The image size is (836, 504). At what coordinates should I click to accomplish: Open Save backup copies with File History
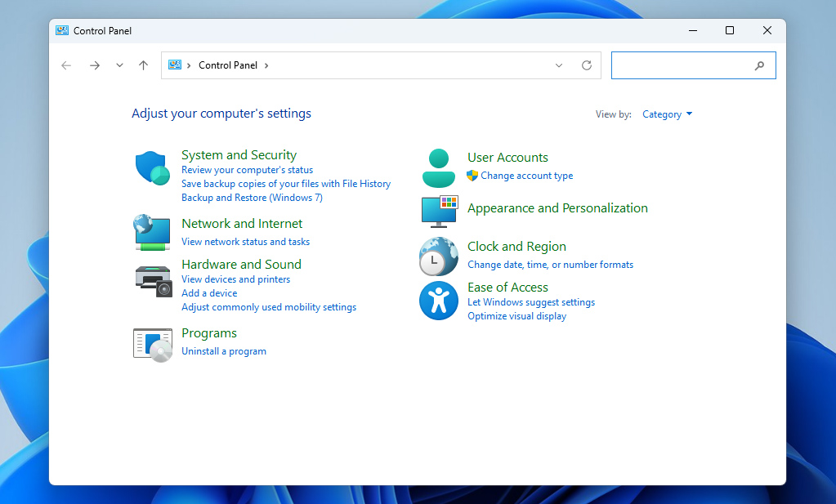tap(286, 184)
